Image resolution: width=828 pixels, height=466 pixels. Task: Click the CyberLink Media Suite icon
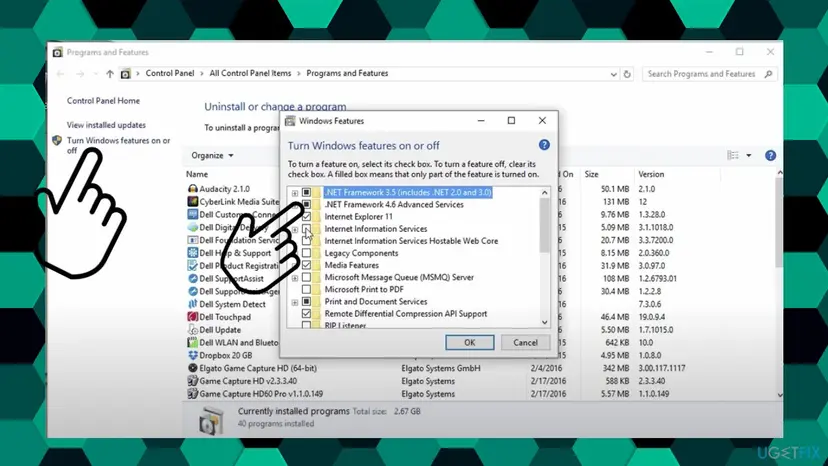[192, 201]
